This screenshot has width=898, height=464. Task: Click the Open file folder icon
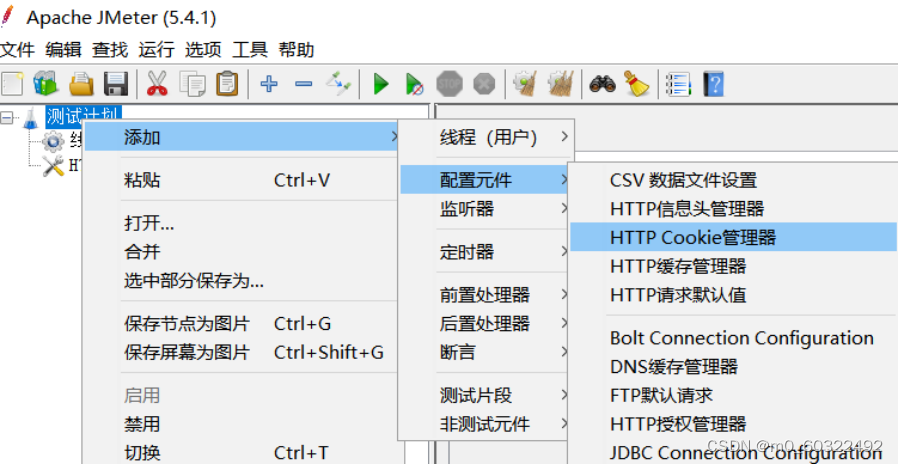point(81,84)
